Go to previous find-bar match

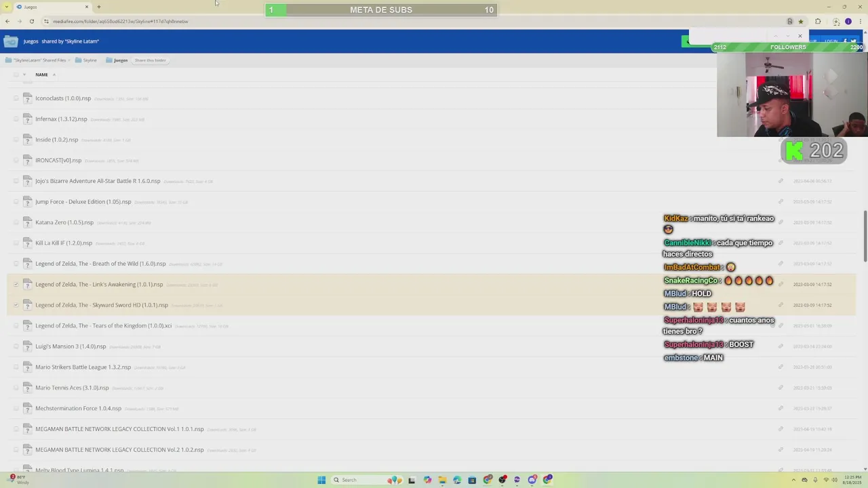775,36
